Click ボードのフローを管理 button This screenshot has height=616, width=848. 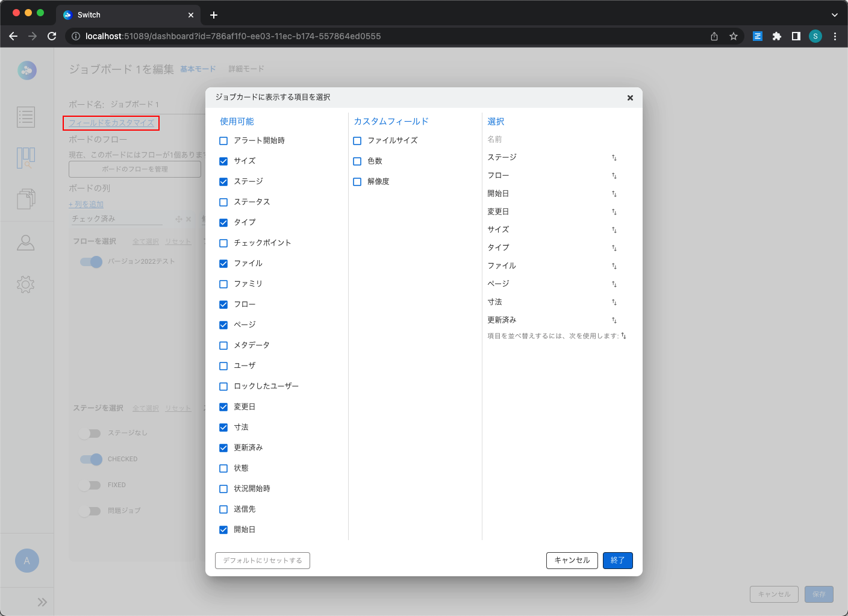click(135, 169)
